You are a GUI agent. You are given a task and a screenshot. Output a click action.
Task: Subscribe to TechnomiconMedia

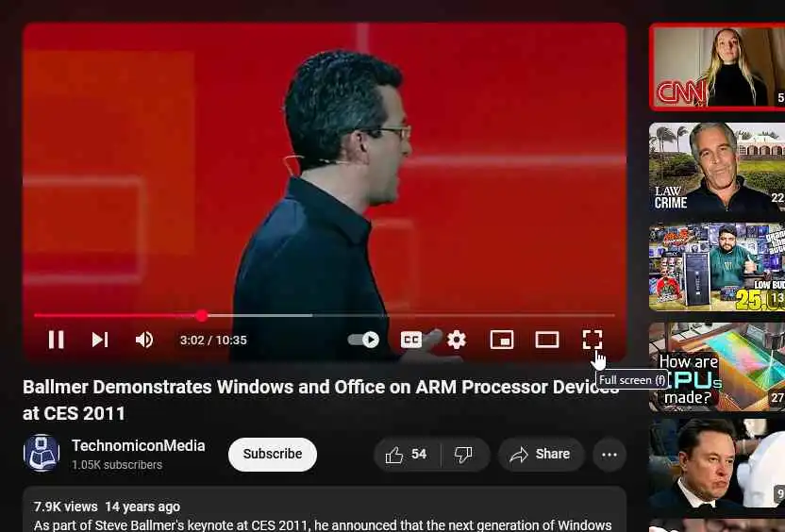(273, 454)
